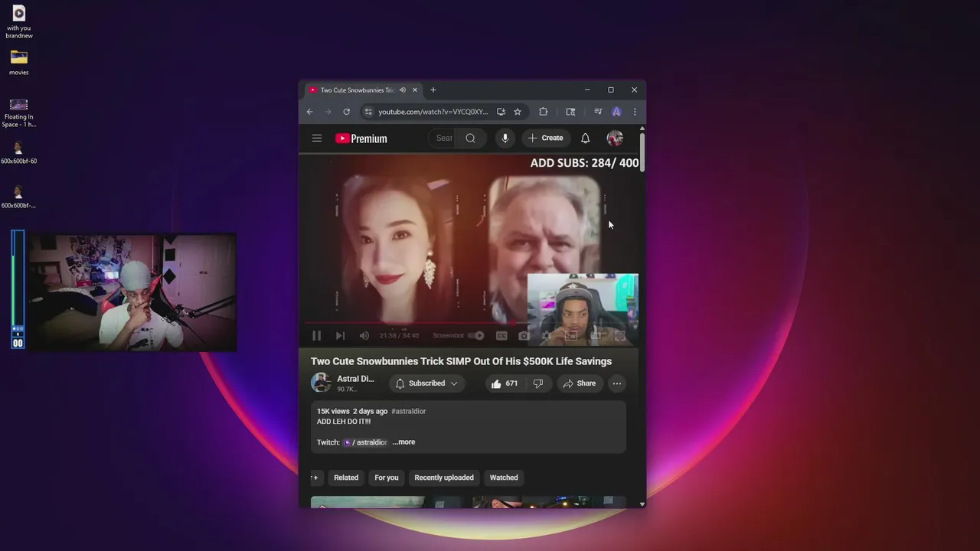The image size is (980, 551).
Task: Reload the YouTube page
Action: pos(346,112)
